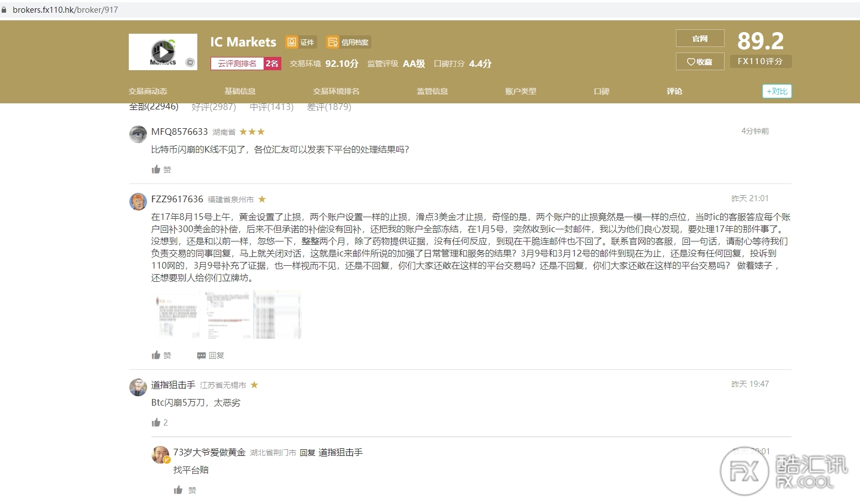The width and height of the screenshot is (860, 504).
Task: Open username 道指狙击手 profile
Action: point(174,385)
